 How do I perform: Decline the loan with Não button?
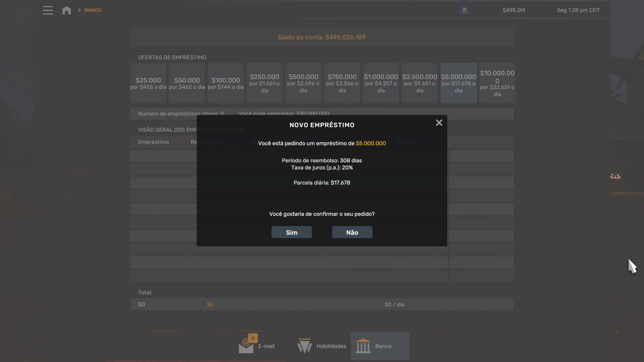click(x=352, y=233)
